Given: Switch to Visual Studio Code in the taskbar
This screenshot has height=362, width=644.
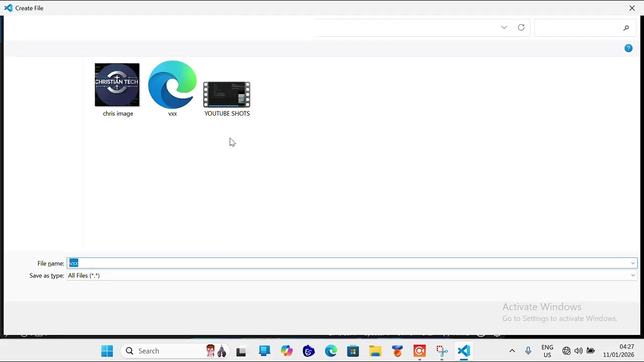Looking at the screenshot, I should pyautogui.click(x=464, y=351).
